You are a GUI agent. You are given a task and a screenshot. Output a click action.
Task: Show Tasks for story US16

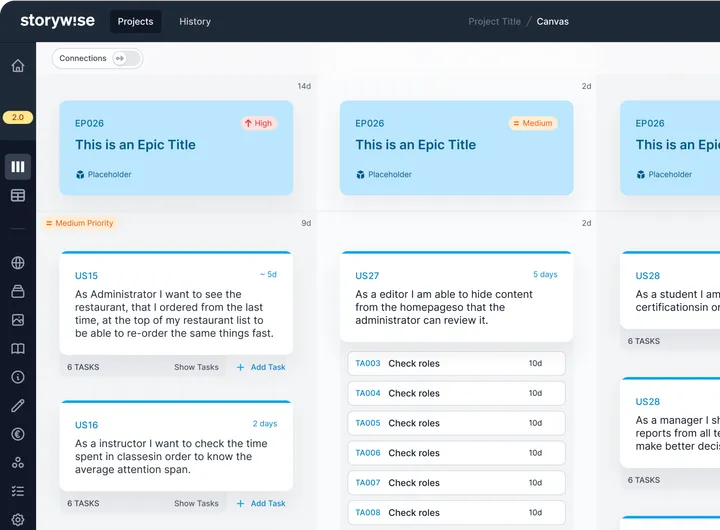coord(196,503)
